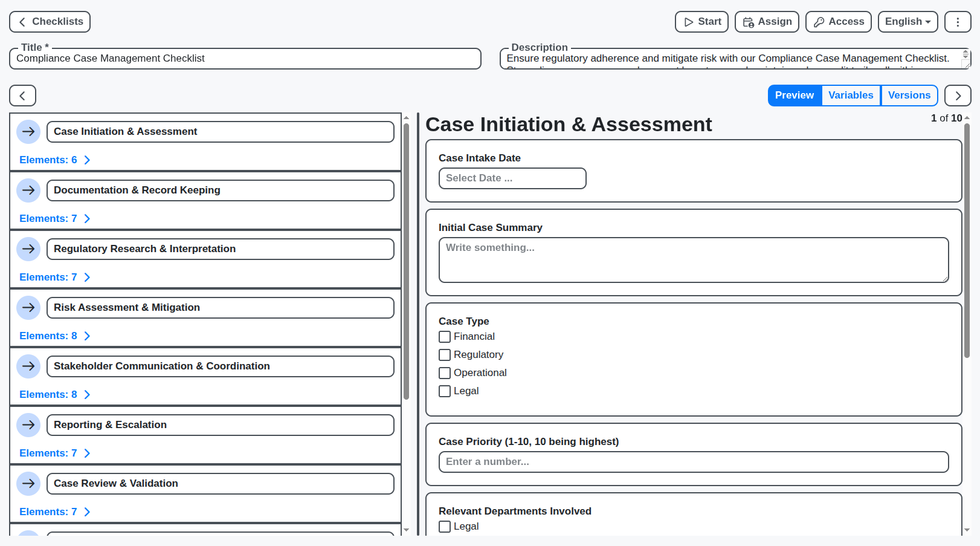The width and height of the screenshot is (980, 546).
Task: Click the Access key icon button
Action: tap(839, 22)
